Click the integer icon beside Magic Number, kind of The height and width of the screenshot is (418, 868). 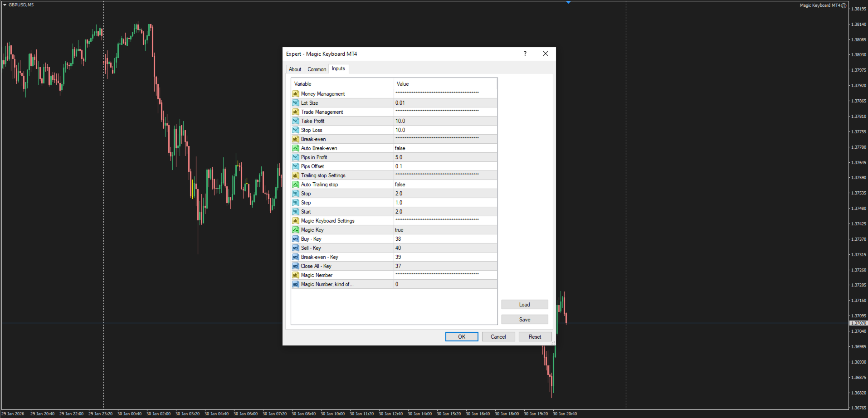click(295, 284)
